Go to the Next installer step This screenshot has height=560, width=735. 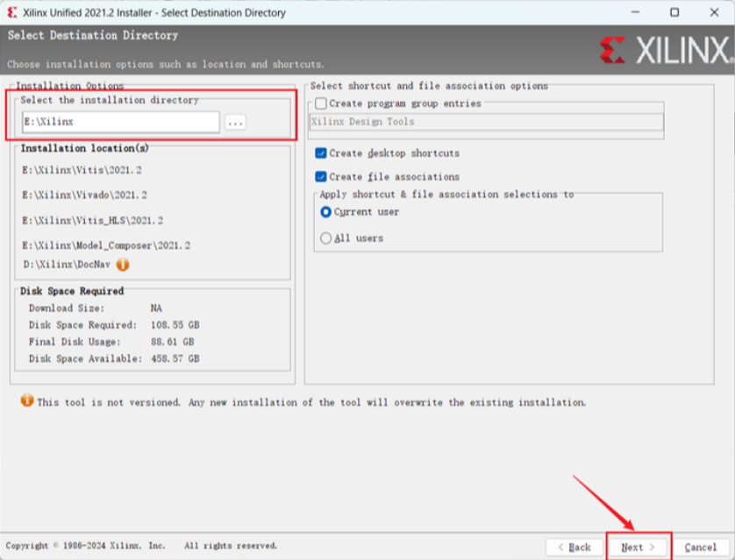pos(638,547)
